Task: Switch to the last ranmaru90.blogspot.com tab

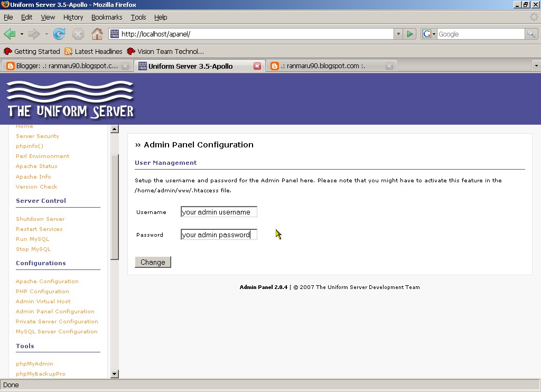Action: [331, 66]
